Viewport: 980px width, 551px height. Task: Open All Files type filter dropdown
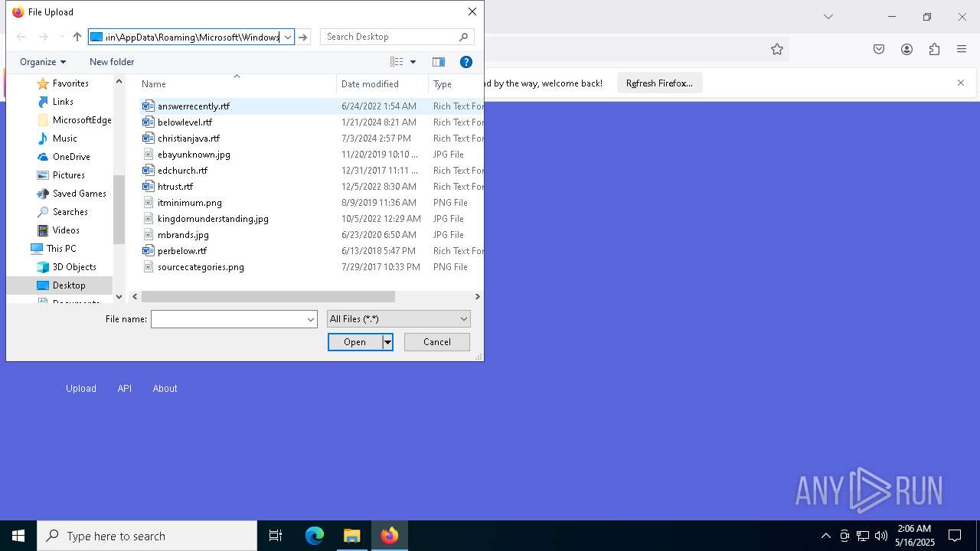398,319
